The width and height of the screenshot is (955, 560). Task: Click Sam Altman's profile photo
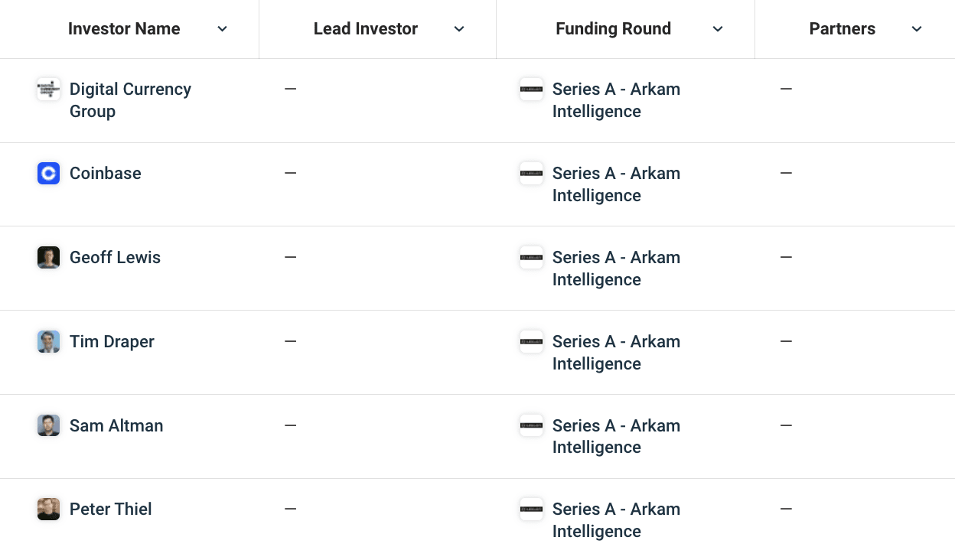pos(48,425)
